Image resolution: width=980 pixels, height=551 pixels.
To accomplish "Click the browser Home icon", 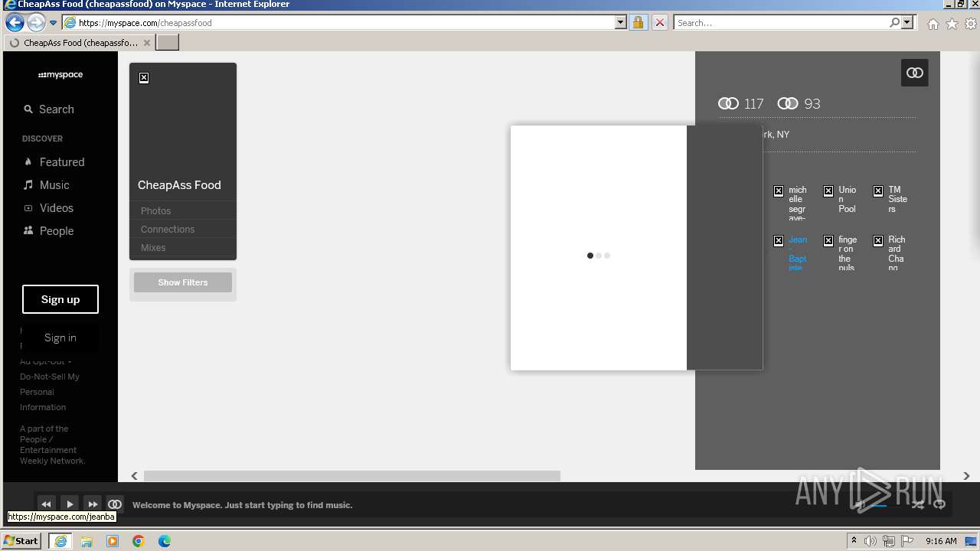I will click(x=933, y=24).
